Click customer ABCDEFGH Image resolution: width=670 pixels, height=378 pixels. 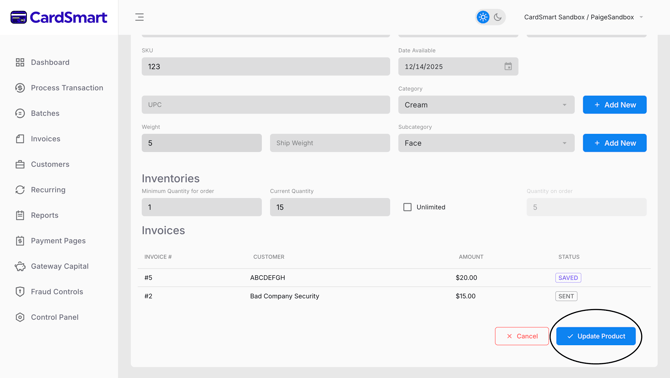click(267, 278)
